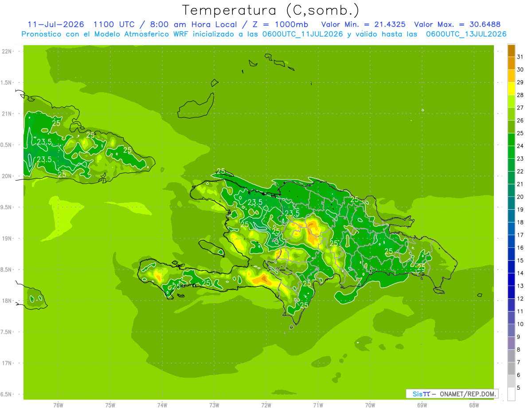Click the "68W" longitude axis label

point(474,405)
